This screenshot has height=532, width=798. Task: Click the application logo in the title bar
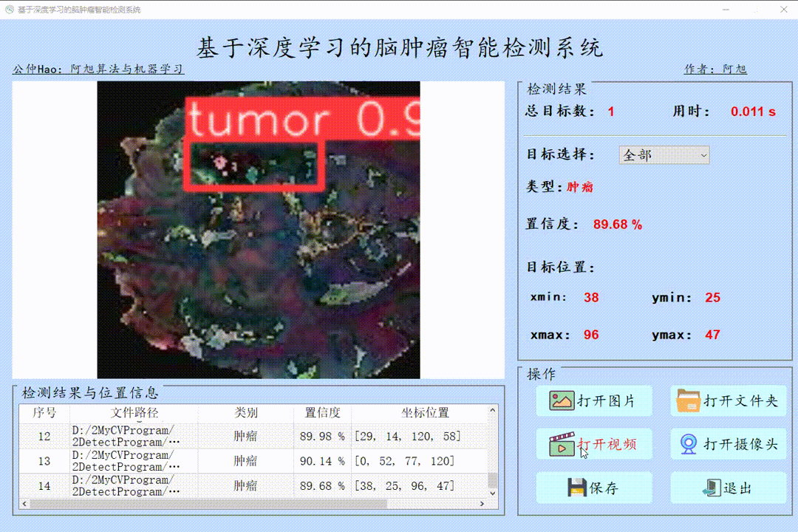[8, 9]
